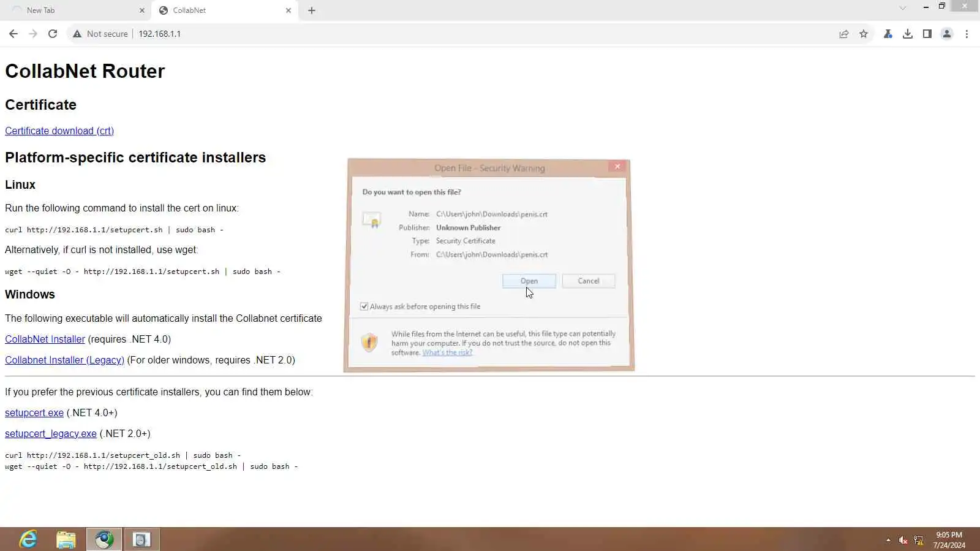Click the What's the risk? link
Image resolution: width=980 pixels, height=551 pixels.
click(x=448, y=352)
